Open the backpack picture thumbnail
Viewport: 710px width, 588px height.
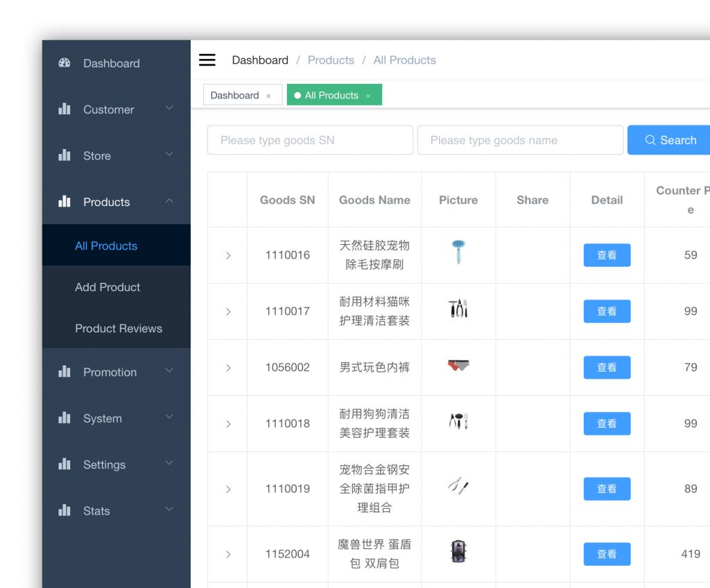coord(458,551)
